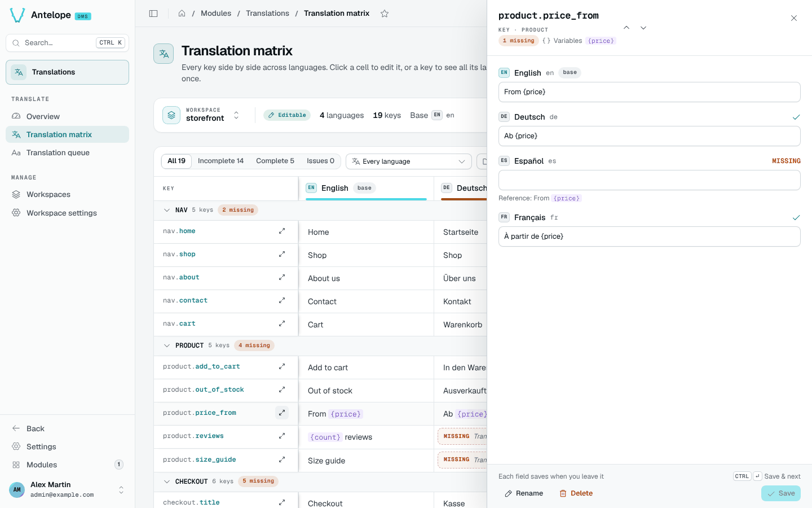Open expand icon for product.out_of_stock row
This screenshot has width=812, height=508.
[x=282, y=389]
